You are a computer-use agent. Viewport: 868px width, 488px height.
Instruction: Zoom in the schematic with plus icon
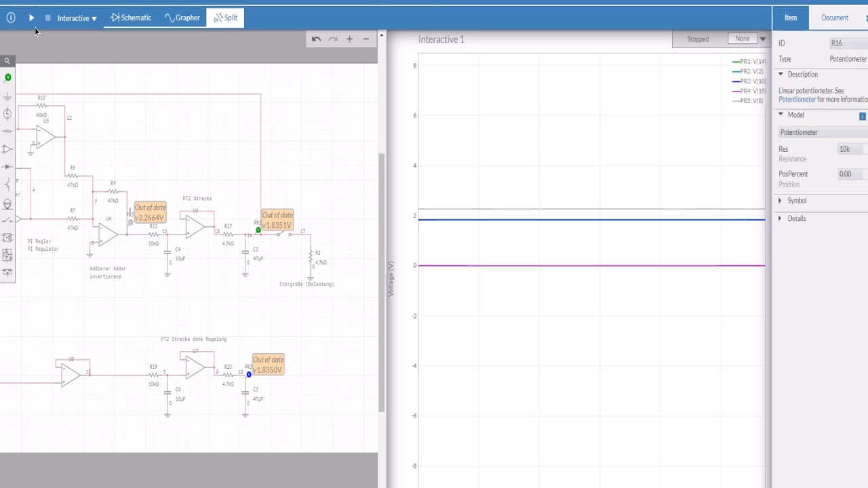click(349, 39)
